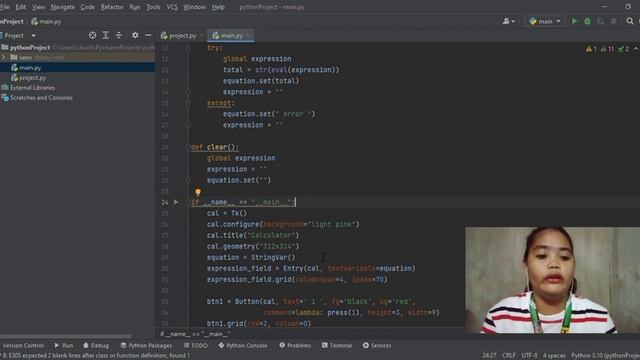Viewport: 640px width, 360px height.
Task: Click Select Opened File target icon
Action: click(93, 36)
